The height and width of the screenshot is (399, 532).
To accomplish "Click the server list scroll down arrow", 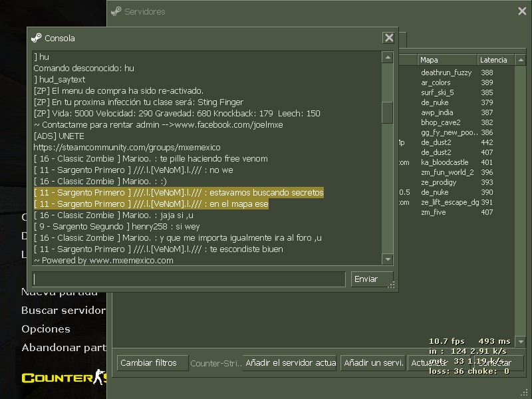I will 521,341.
